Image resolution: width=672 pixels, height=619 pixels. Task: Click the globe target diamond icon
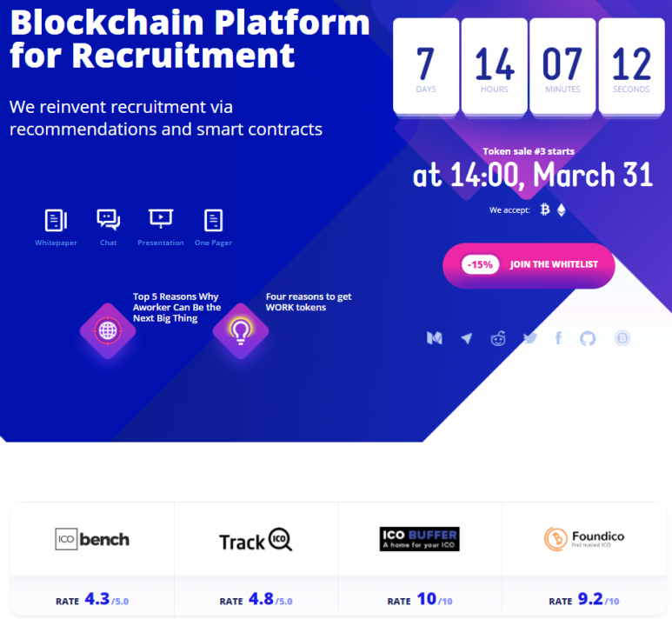108,331
